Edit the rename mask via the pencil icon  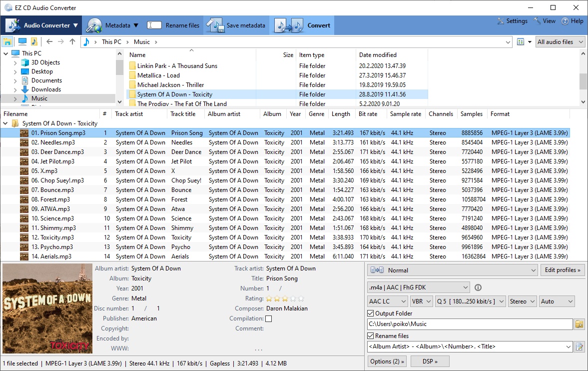point(579,346)
